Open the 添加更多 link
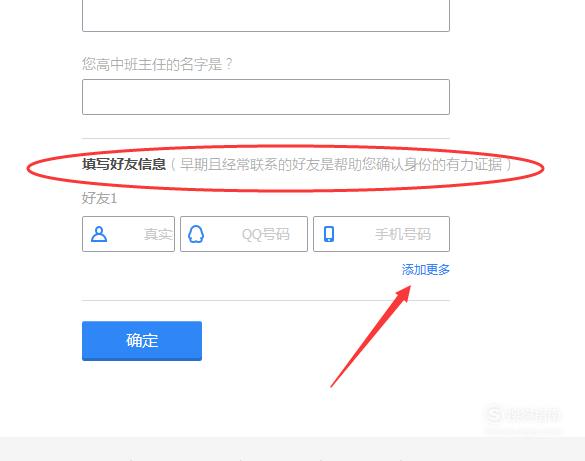This screenshot has height=461, width=585. click(x=426, y=269)
